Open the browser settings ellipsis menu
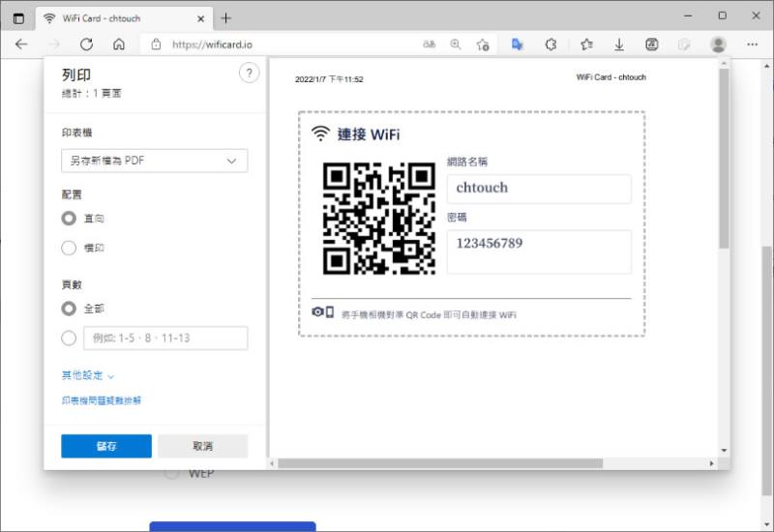This screenshot has width=774, height=532. [752, 44]
